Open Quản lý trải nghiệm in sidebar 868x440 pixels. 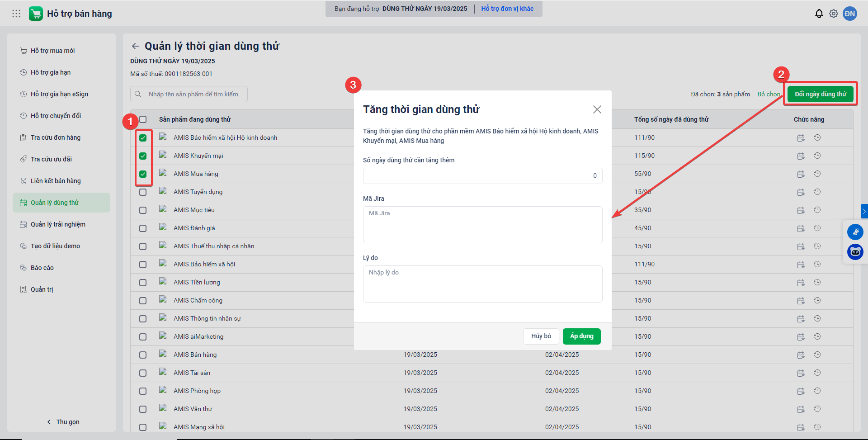click(61, 224)
